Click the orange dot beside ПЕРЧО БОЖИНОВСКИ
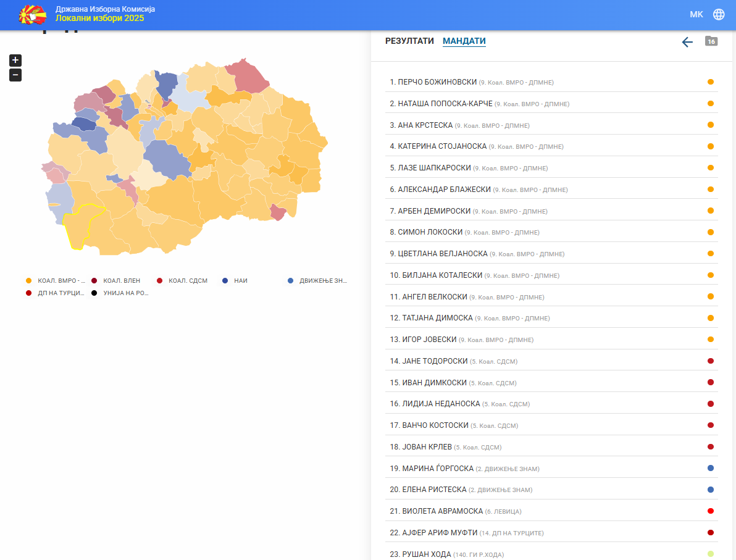 pos(711,82)
